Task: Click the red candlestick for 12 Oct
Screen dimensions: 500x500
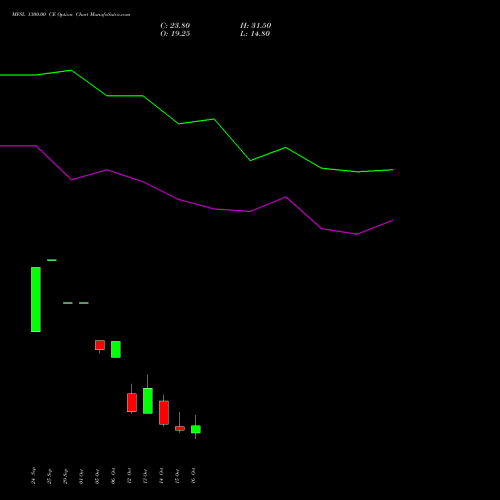Action: pos(132,403)
